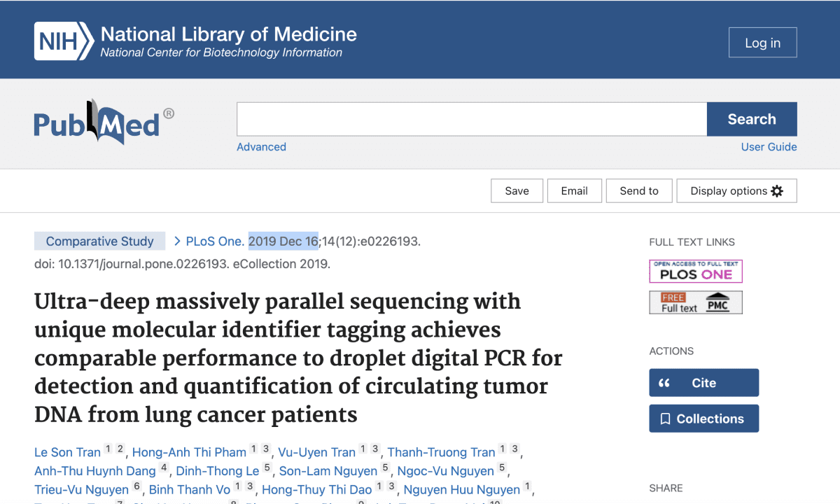Click inside the PubMed search field
Image resolution: width=840 pixels, height=504 pixels.
[x=471, y=119]
